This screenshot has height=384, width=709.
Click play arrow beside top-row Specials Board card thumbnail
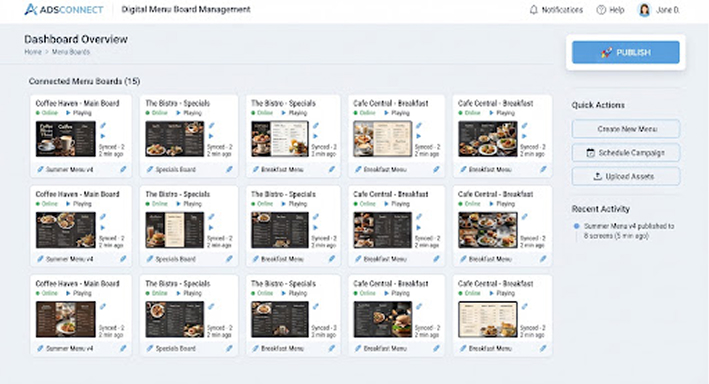pyautogui.click(x=211, y=136)
